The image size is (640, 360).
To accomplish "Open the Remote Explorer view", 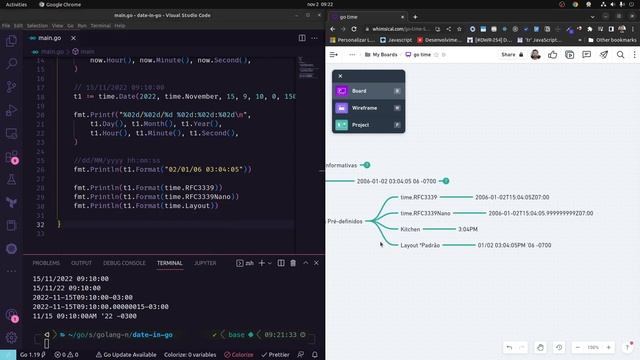I will point(11,133).
